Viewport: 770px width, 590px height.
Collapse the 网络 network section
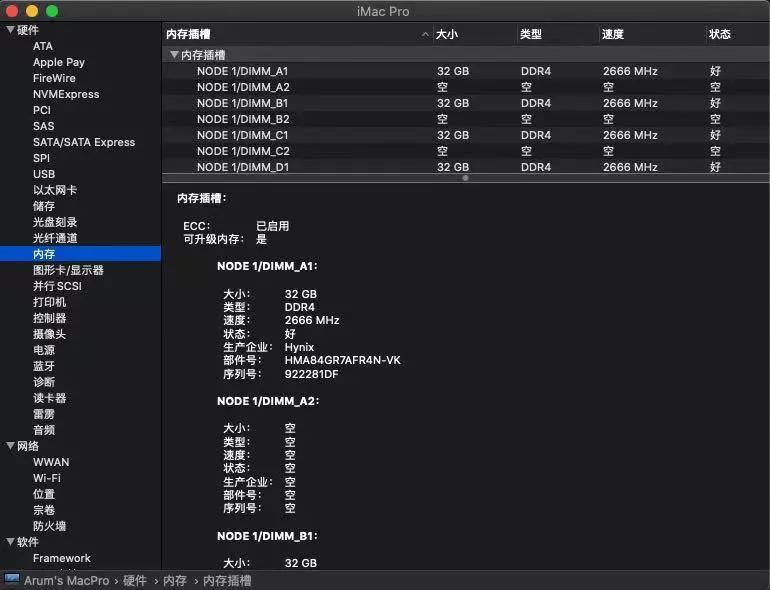click(x=10, y=446)
